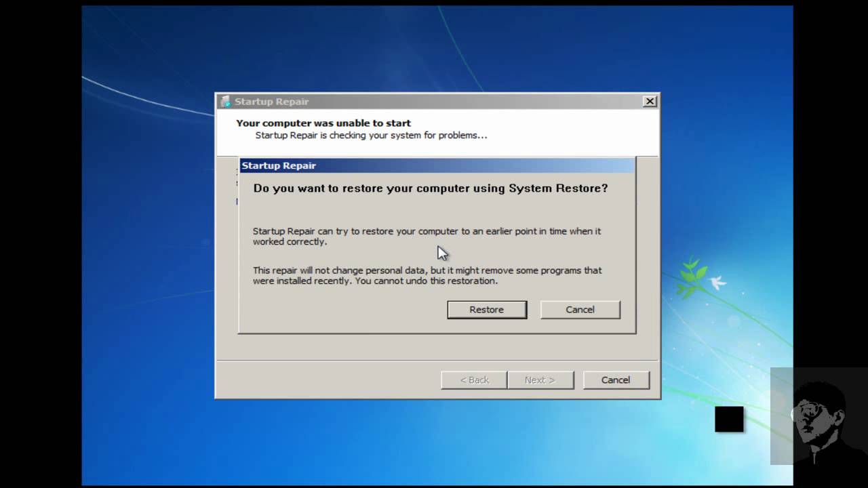868x488 pixels.
Task: Click the greyed-out Next button
Action: point(540,380)
